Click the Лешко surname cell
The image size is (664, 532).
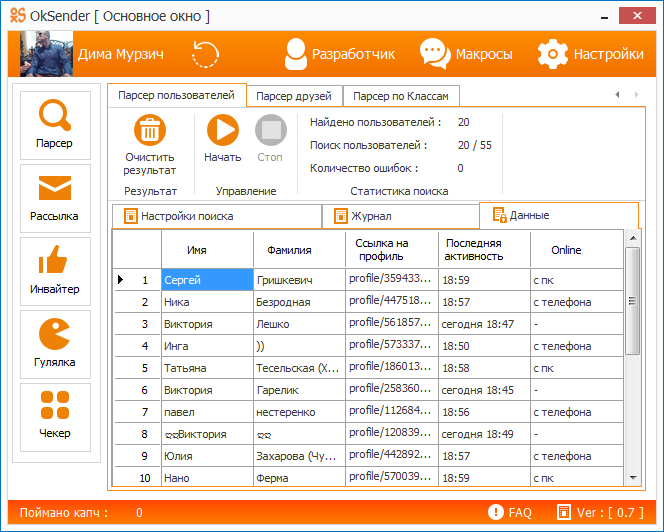tap(299, 324)
